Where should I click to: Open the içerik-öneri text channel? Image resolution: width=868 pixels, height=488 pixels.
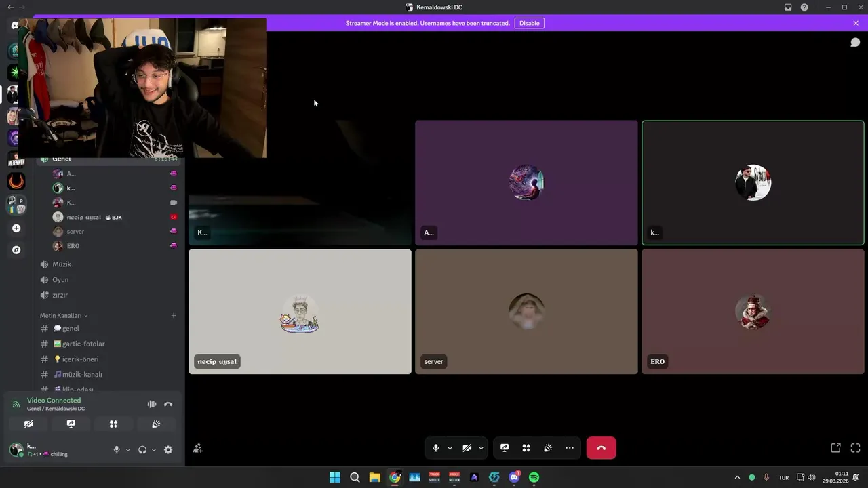(108, 359)
